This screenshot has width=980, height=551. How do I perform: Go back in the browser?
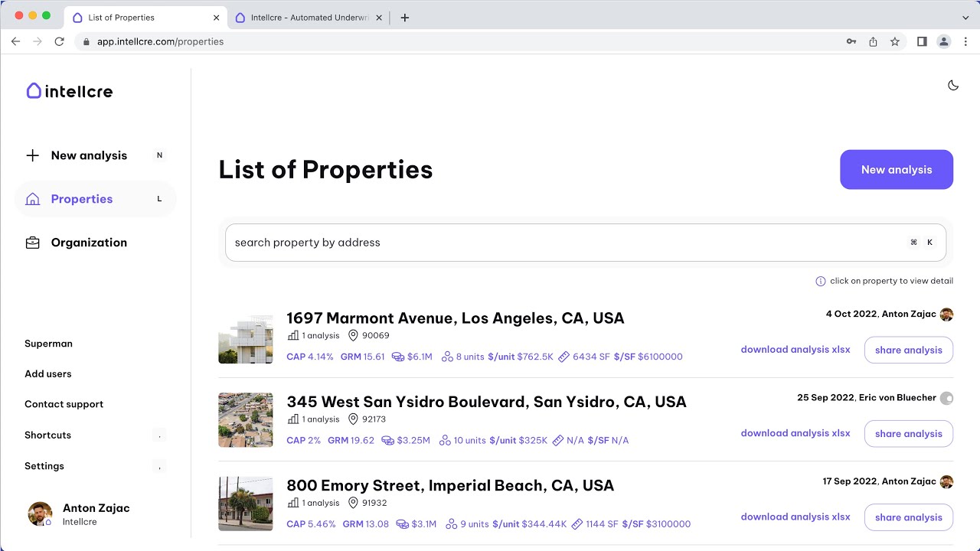(x=15, y=41)
